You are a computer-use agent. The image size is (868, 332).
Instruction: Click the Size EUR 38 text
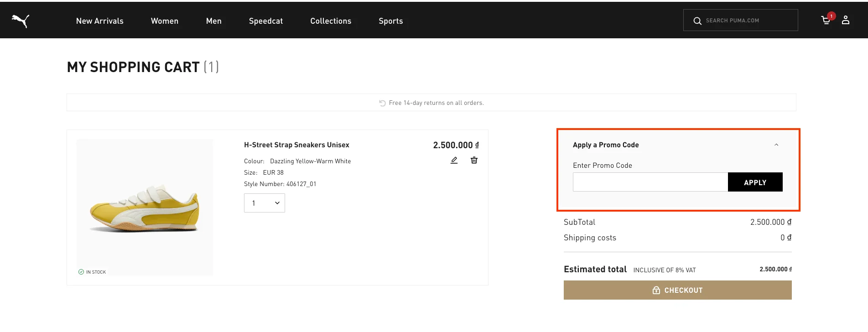pos(264,172)
